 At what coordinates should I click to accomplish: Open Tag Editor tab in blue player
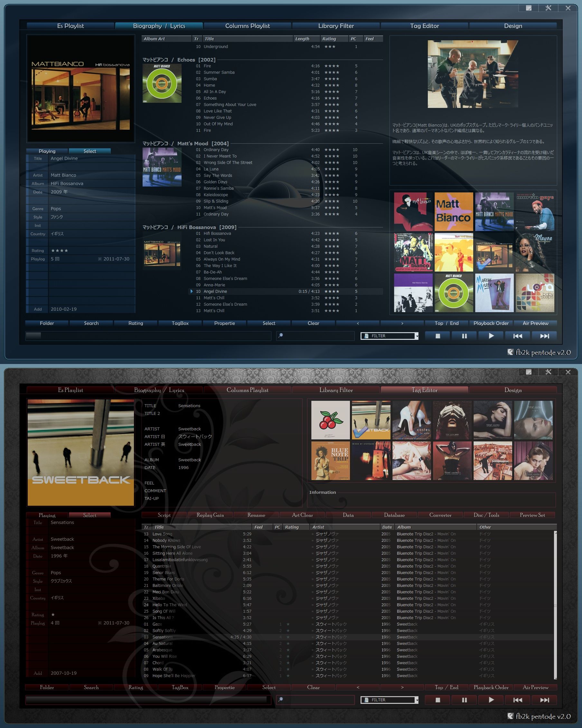pos(425,26)
